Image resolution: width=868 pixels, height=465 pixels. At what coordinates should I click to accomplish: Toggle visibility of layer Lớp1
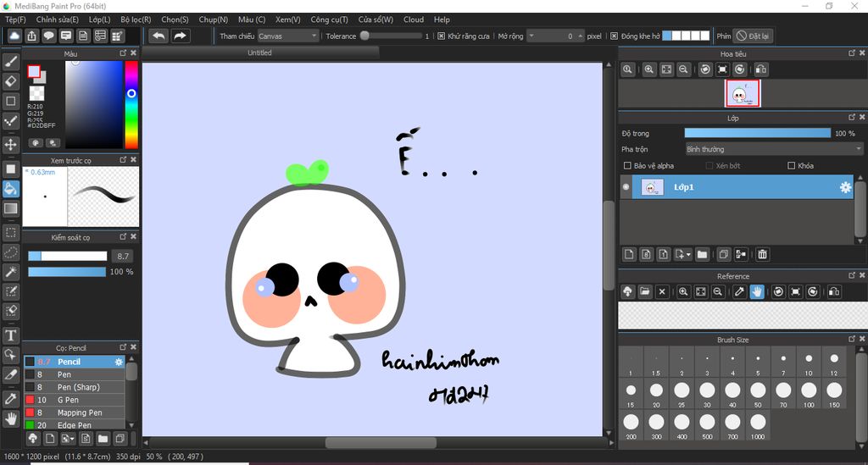tap(626, 187)
